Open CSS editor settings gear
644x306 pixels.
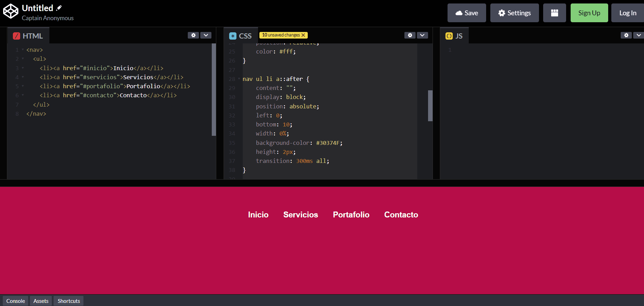tap(410, 35)
